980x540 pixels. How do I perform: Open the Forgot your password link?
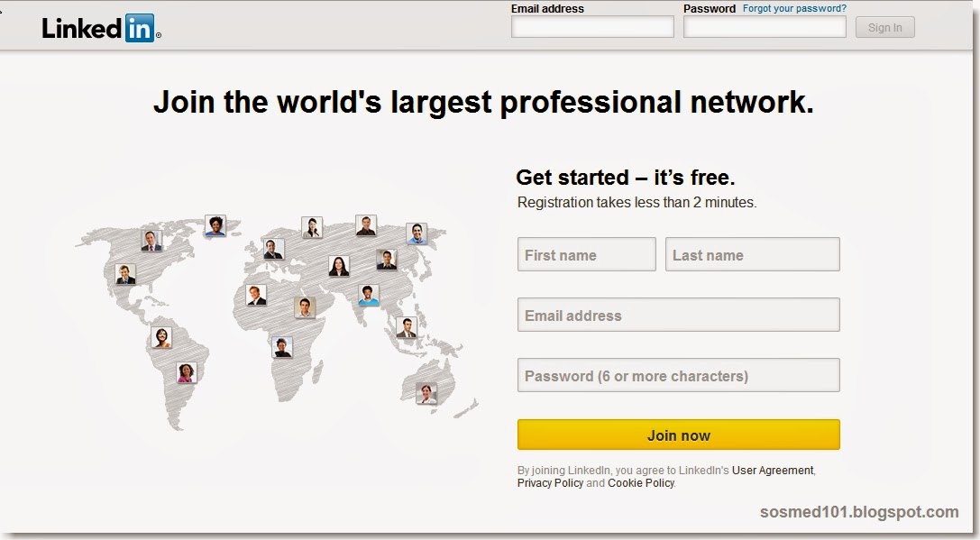pyautogui.click(x=794, y=8)
